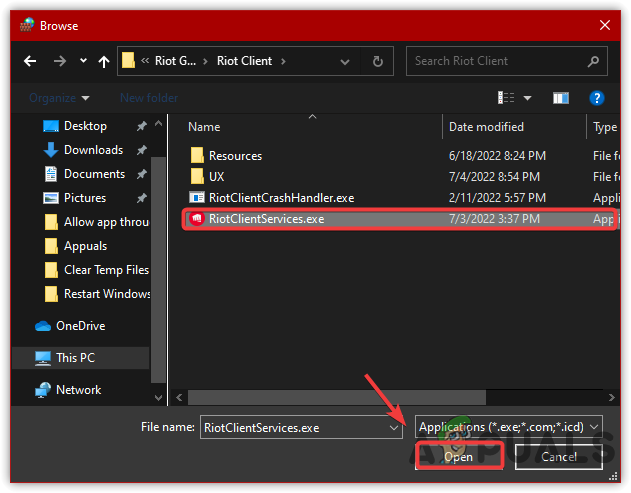631x493 pixels.
Task: Click the 6/18/2022 8:24 PM date cell
Action: click(x=497, y=156)
